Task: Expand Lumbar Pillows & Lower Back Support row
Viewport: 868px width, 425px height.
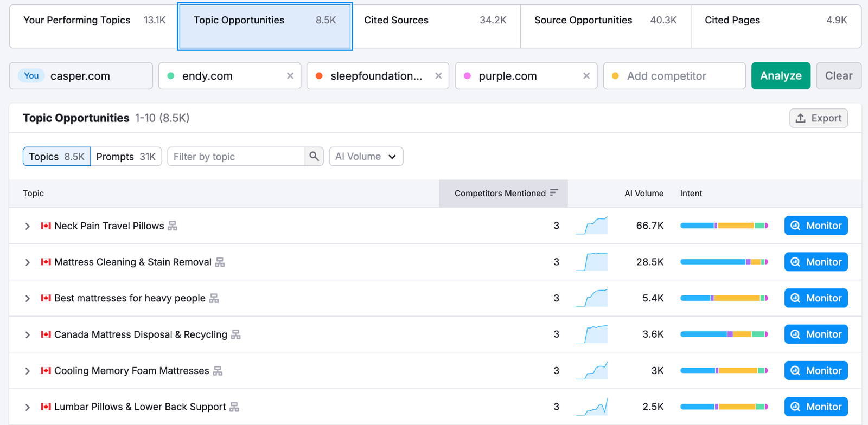Action: [27, 407]
